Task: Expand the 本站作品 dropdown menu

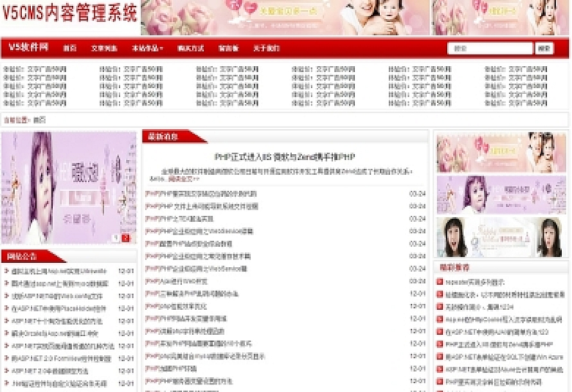Action: 147,49
